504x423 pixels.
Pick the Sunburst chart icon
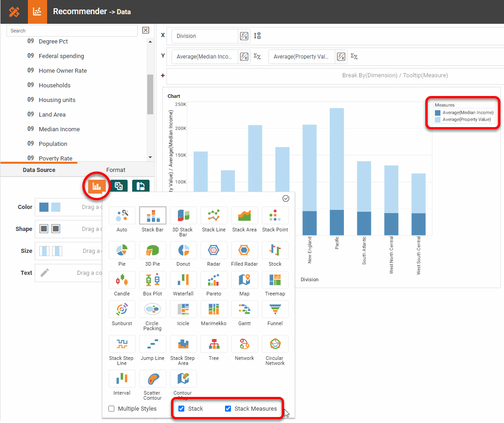tap(122, 310)
